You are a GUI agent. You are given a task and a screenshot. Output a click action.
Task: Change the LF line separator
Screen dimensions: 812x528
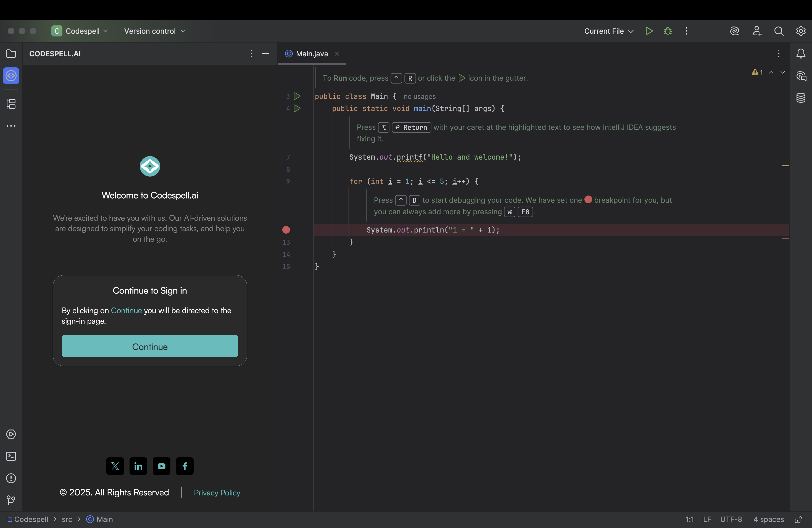pyautogui.click(x=707, y=519)
